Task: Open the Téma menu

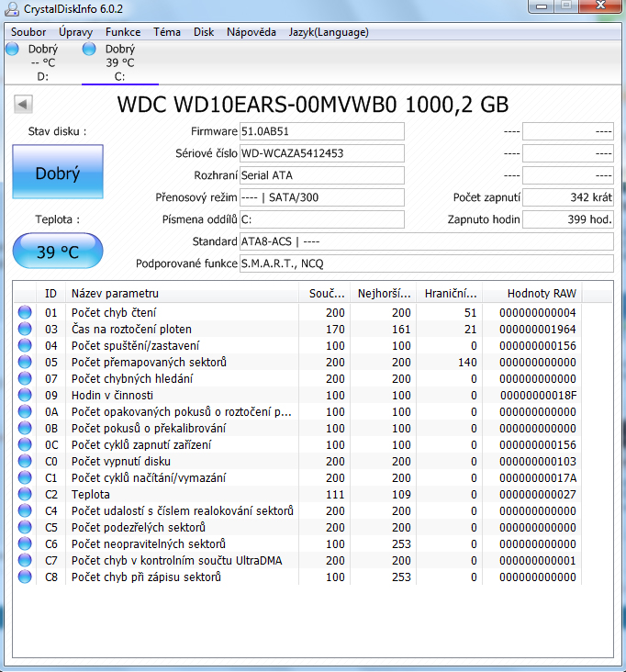Action: (x=167, y=32)
